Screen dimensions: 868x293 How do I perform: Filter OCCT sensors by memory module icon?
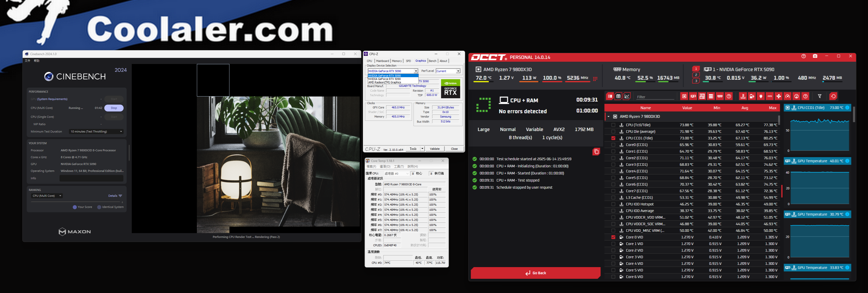pos(720,96)
